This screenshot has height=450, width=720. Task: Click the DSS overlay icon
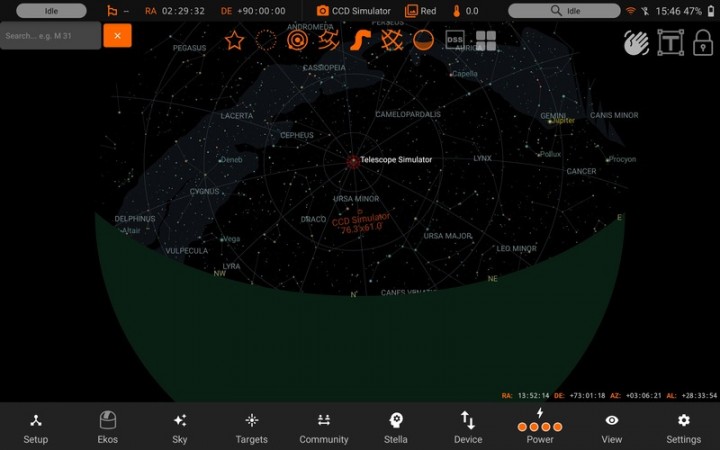point(455,40)
